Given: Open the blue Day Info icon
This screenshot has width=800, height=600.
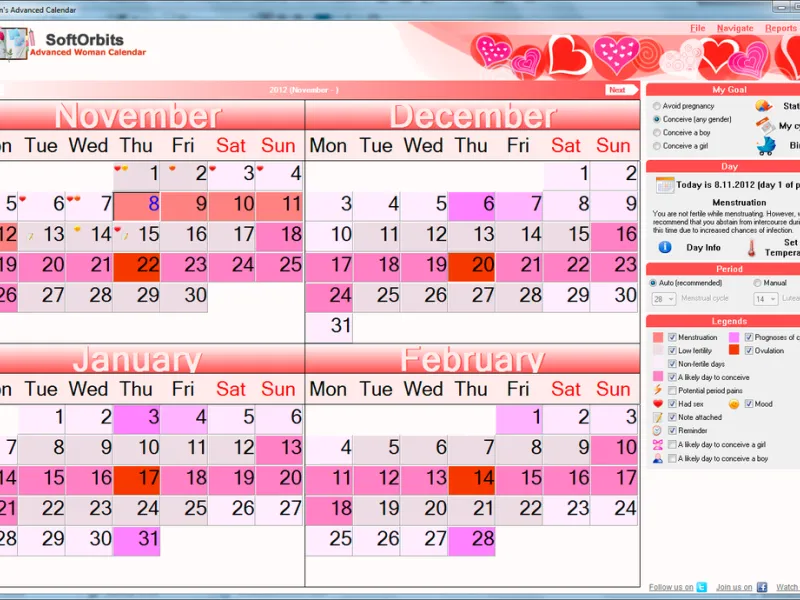Looking at the screenshot, I should coord(664,247).
